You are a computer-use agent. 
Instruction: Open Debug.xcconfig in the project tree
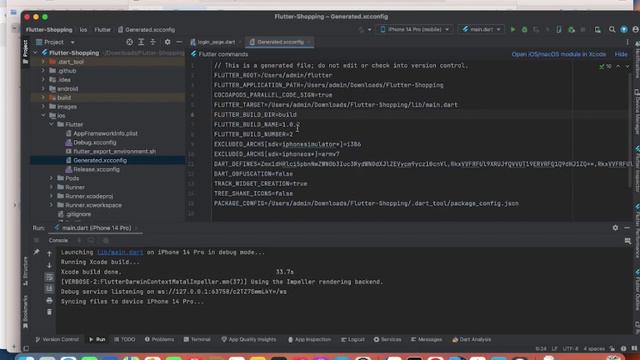pyautogui.click(x=95, y=142)
